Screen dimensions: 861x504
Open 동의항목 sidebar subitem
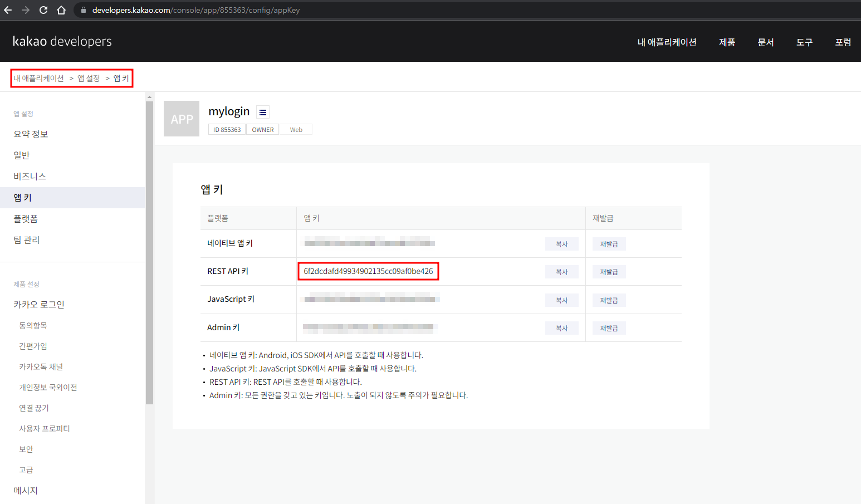[x=33, y=325]
